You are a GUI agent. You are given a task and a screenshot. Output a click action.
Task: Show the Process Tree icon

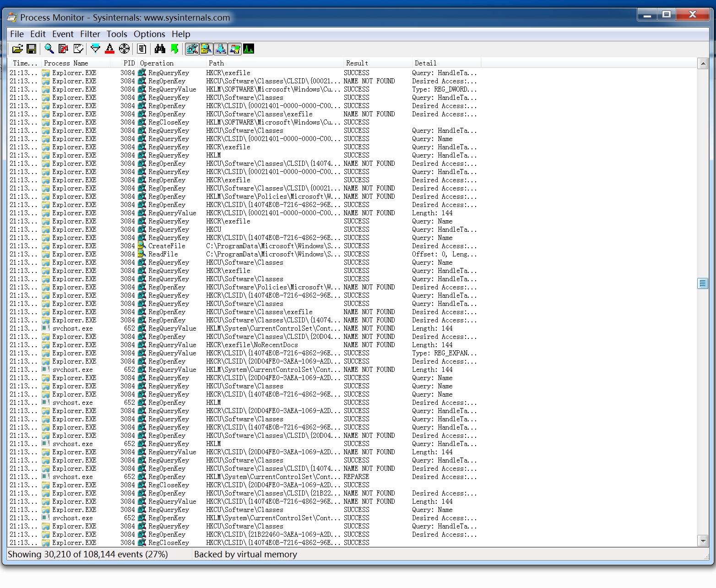pos(141,49)
